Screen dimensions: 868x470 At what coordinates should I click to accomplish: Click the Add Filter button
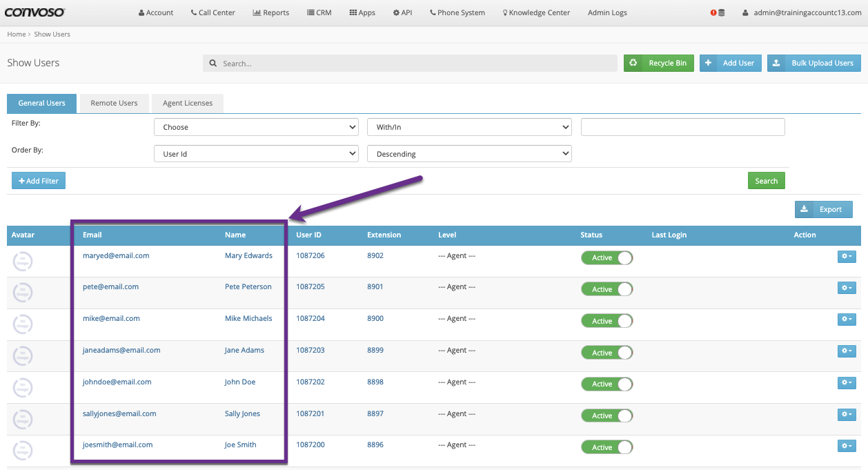tap(39, 181)
